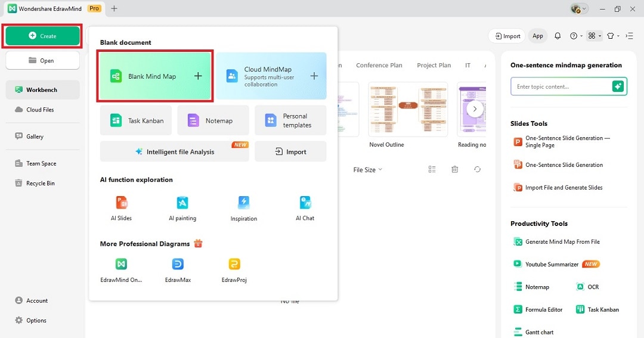
Task: Open Gantt chart tool
Action: 534,332
